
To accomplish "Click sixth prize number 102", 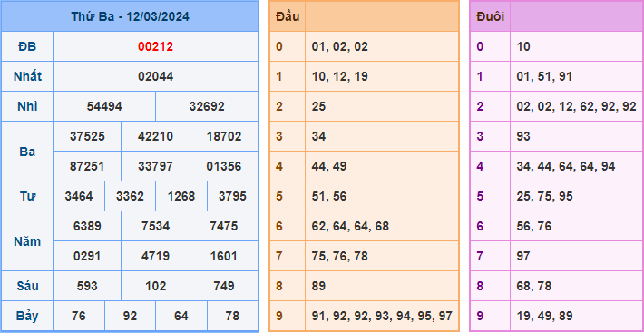I will (155, 286).
